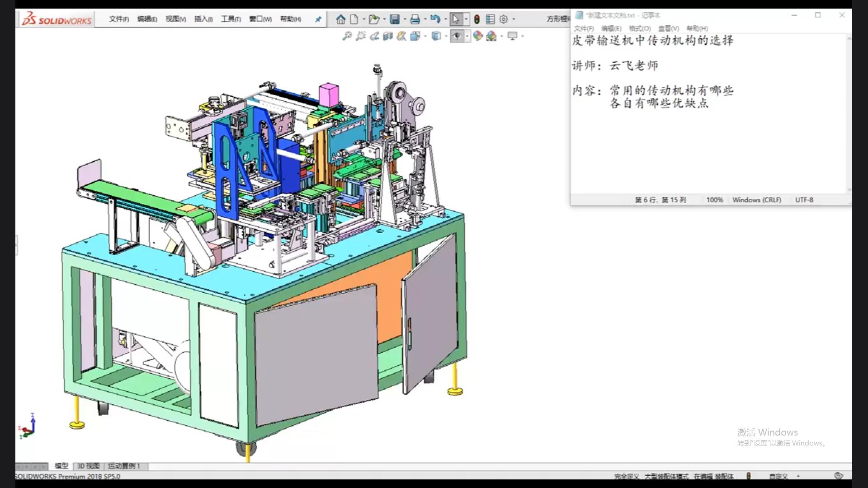
Task: Open Notepad 查看(V) menu
Action: click(x=668, y=28)
